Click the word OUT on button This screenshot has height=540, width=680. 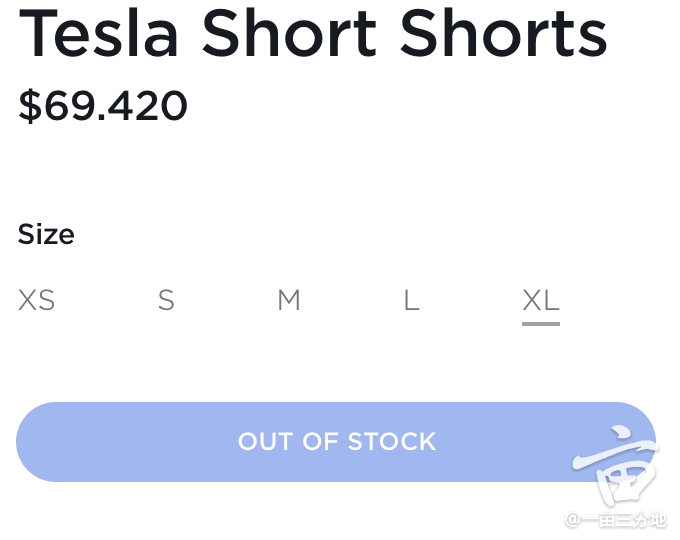click(x=266, y=442)
